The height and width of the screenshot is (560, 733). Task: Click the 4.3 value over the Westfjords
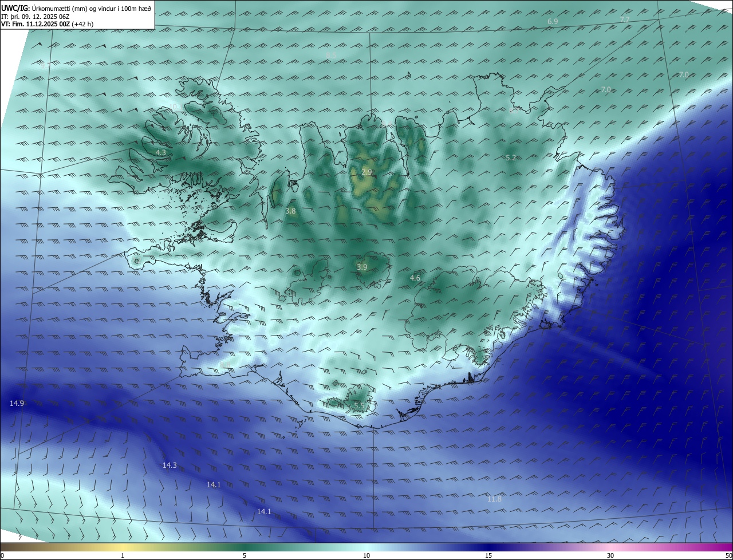(x=161, y=152)
